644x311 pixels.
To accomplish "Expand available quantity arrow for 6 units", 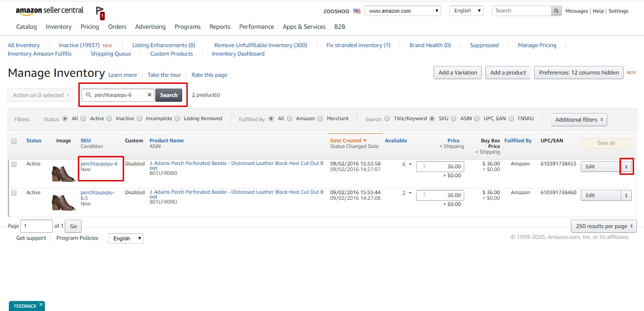I will click(x=410, y=164).
